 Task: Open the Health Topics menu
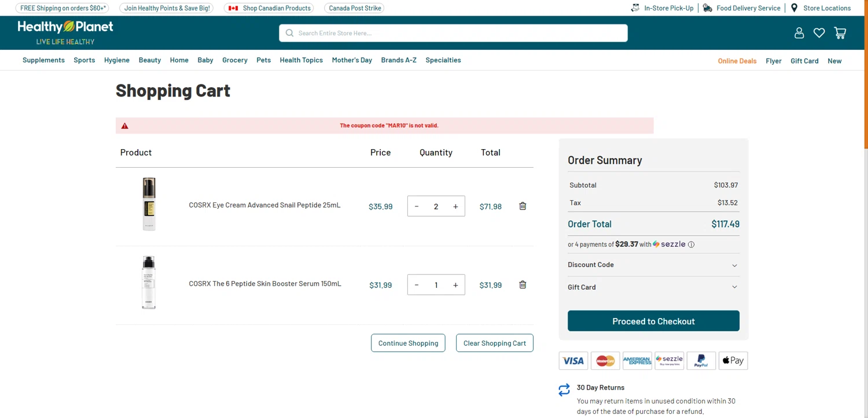click(x=301, y=60)
